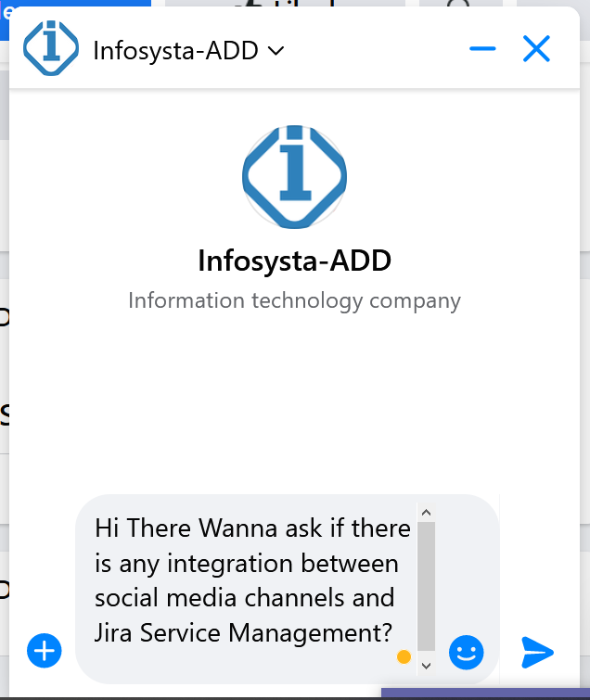This screenshot has height=700, width=590.
Task: Click the message box scrollbar down arrow
Action: pos(426,664)
